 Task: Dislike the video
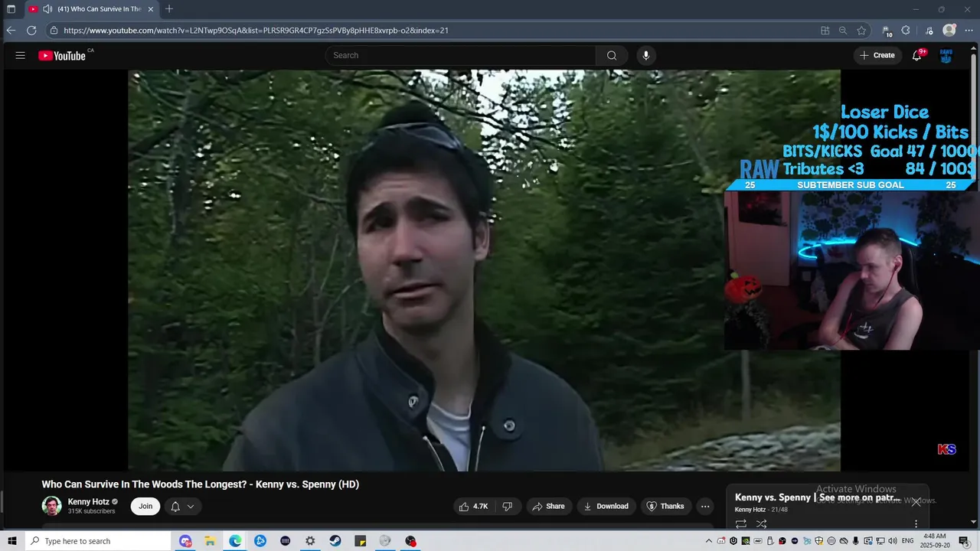507,506
